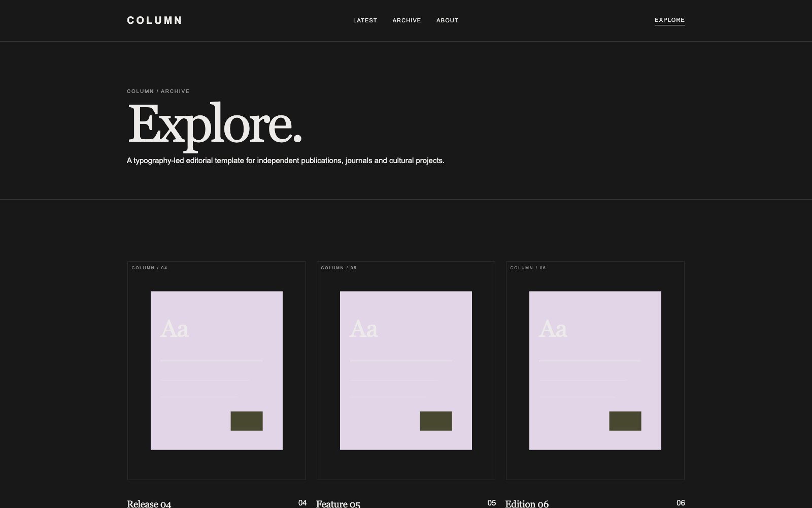Image resolution: width=812 pixels, height=508 pixels.
Task: Click the number 06 beside Edition 06
Action: [x=681, y=503]
